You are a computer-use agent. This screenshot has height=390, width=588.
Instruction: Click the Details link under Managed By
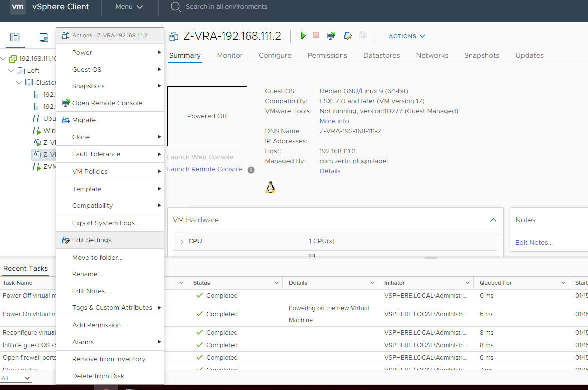(330, 171)
